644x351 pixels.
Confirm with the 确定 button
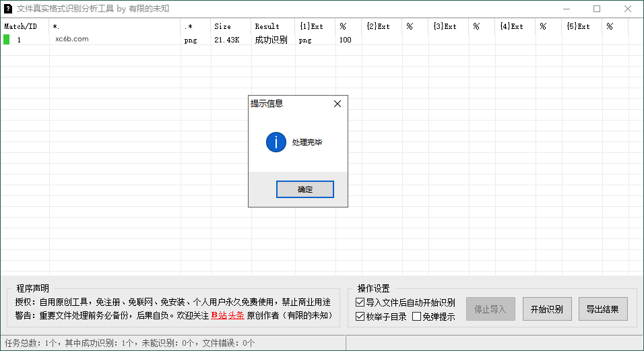[x=304, y=189]
